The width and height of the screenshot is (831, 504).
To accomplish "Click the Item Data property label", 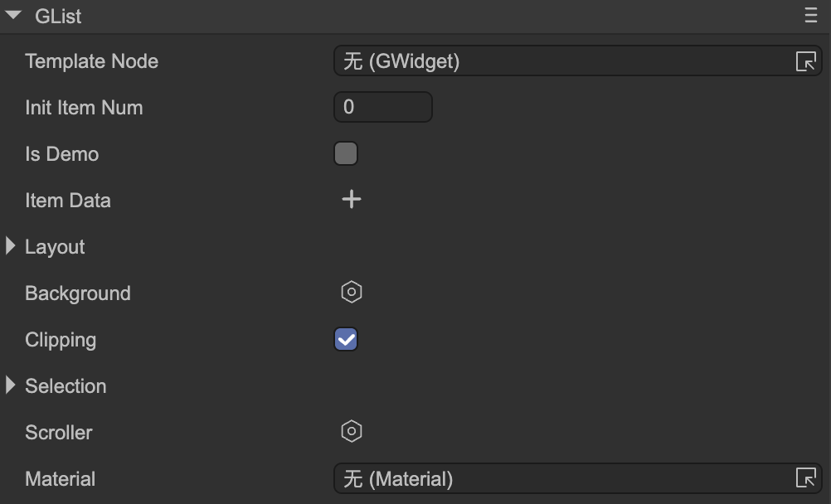I will coord(68,201).
